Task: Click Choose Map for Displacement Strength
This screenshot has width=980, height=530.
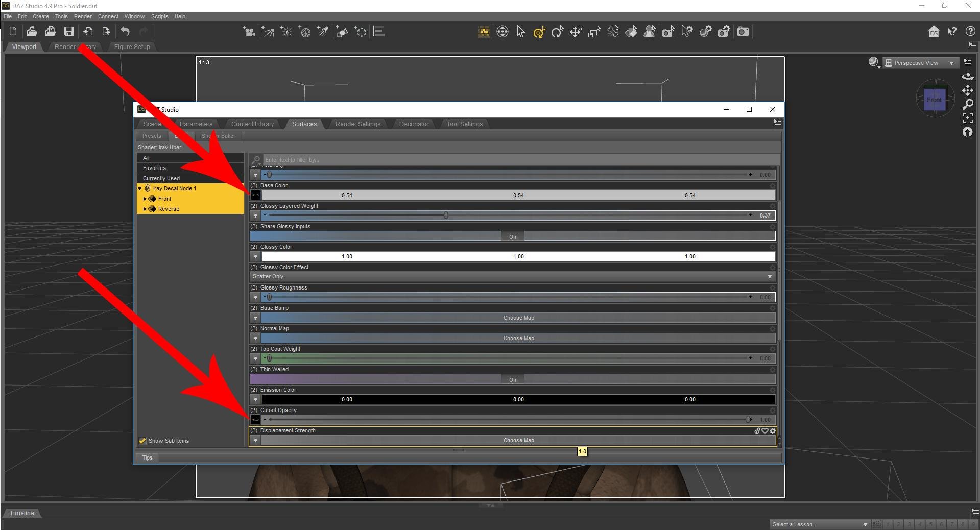Action: point(518,440)
